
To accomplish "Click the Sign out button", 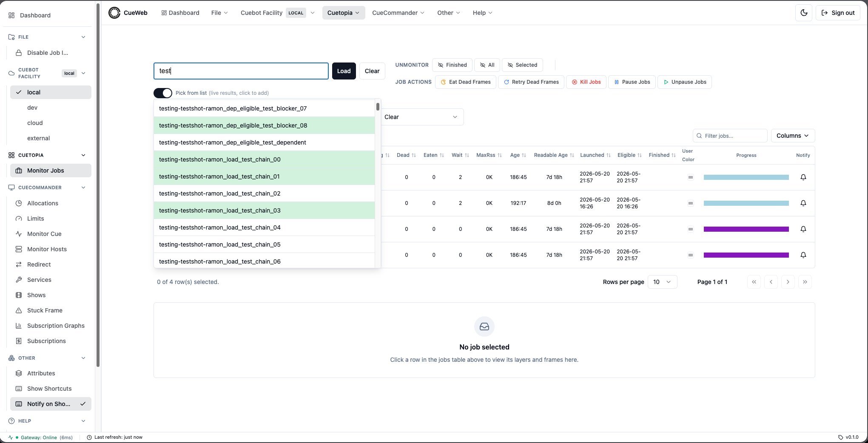I will (838, 13).
